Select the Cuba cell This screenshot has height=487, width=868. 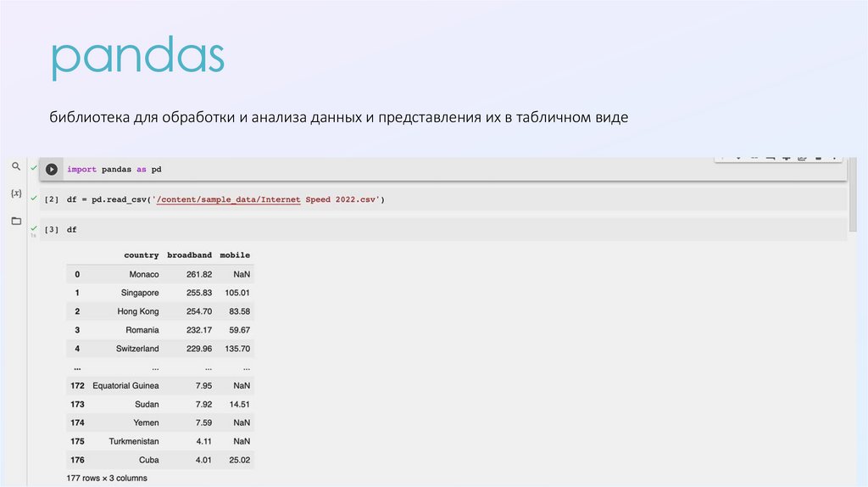(149, 460)
